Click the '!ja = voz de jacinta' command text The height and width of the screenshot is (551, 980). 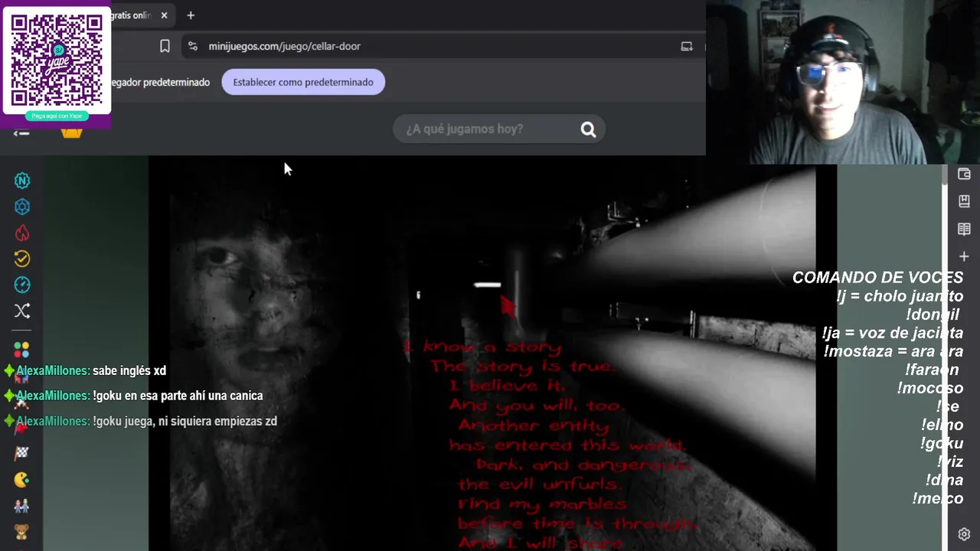click(893, 333)
